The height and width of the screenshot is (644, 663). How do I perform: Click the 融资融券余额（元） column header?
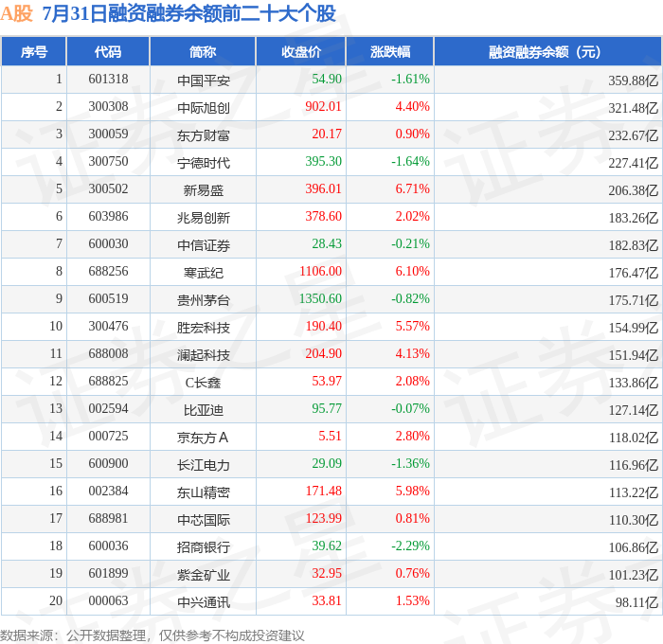547,51
